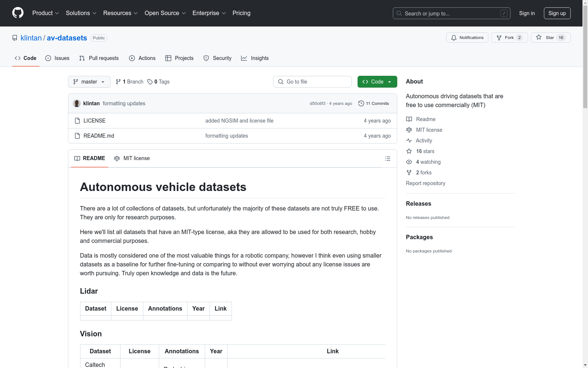Expand the Product menu

(x=46, y=13)
